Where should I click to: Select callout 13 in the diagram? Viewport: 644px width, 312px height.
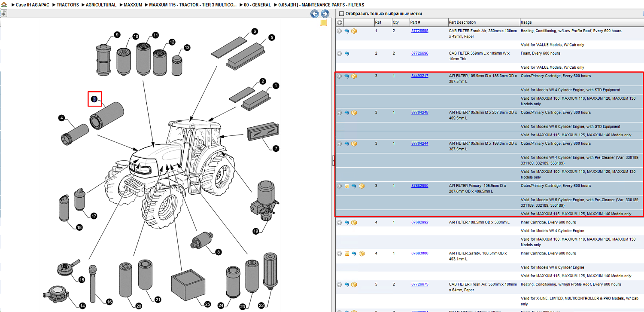(x=187, y=47)
